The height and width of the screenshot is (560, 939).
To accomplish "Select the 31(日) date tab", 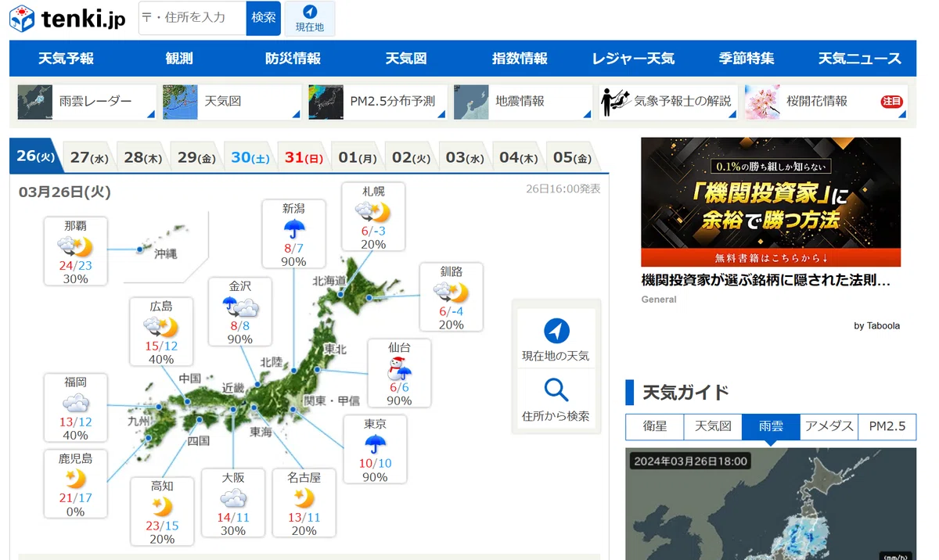I will pyautogui.click(x=304, y=157).
